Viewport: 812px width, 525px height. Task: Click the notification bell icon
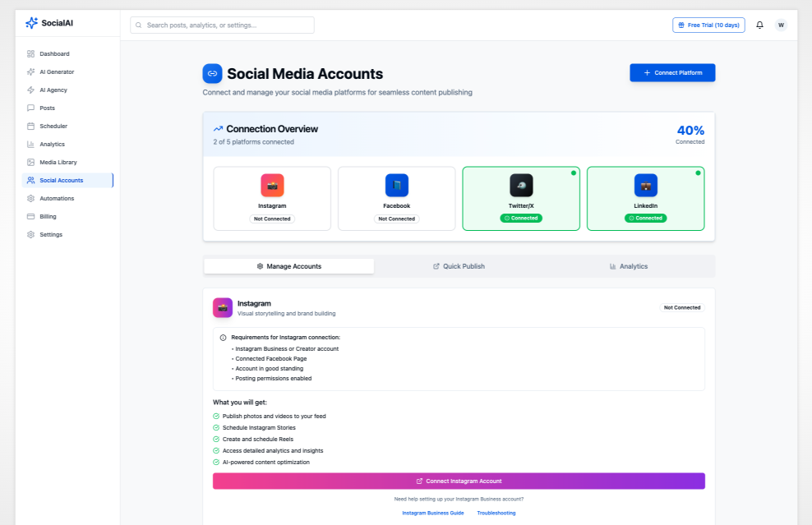click(x=759, y=25)
